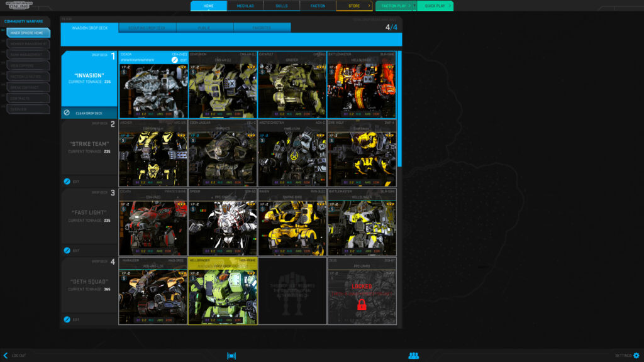Click the S badge on the Marauder card
This screenshot has width=644, height=362.
coord(124,278)
